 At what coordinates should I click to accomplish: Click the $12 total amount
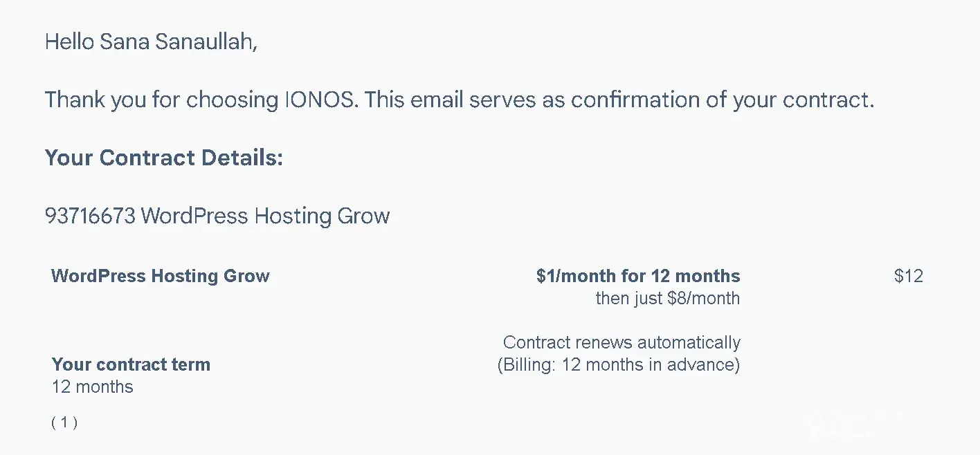908,277
